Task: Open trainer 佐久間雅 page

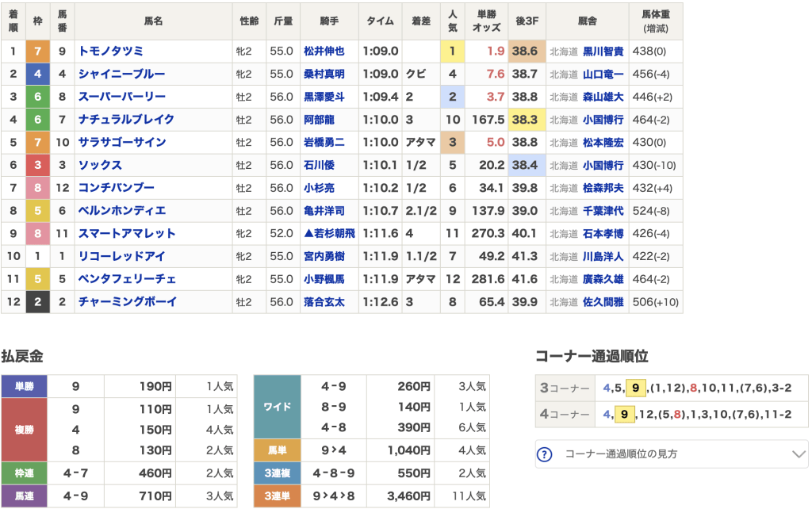Action: tap(603, 302)
